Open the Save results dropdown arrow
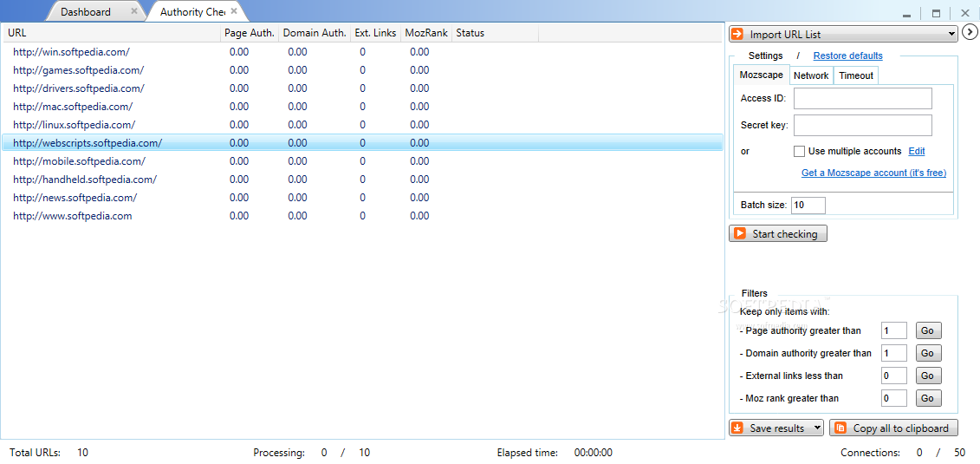Viewport: 980px width, 464px height. (x=817, y=428)
